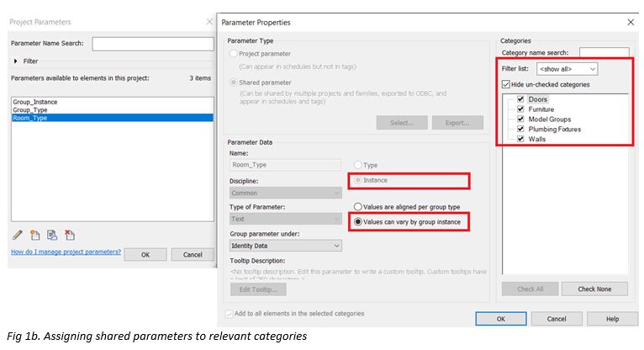This screenshot has height=350, width=644.
Task: Click the Edit Tooltip... button
Action: 258,289
